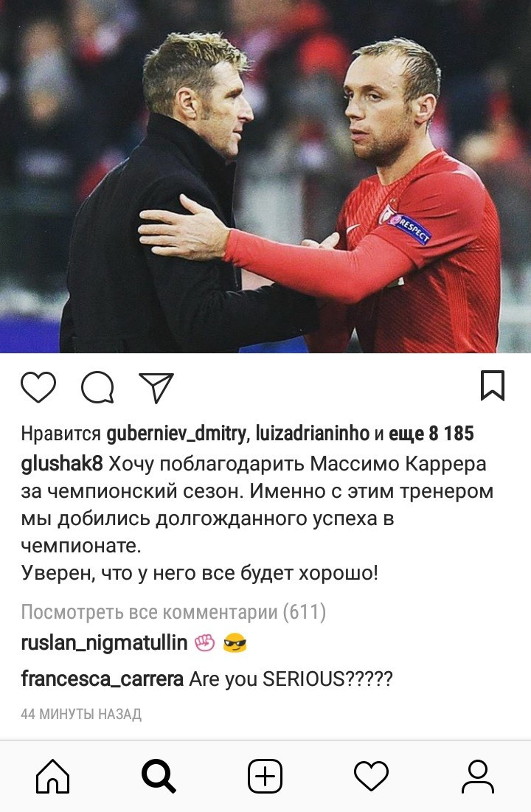
Task: View all 611 comments
Action: click(x=173, y=612)
